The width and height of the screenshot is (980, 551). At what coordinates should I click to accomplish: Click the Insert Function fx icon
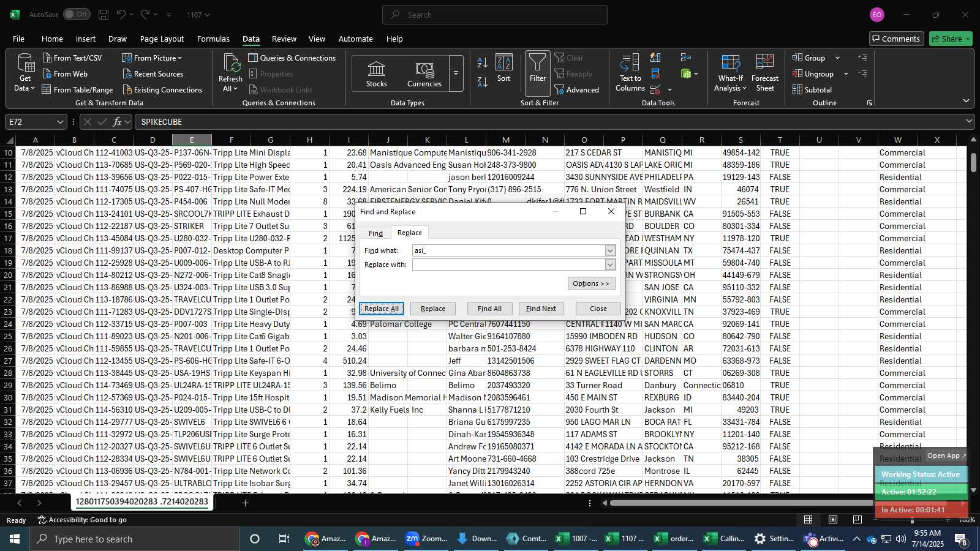117,122
